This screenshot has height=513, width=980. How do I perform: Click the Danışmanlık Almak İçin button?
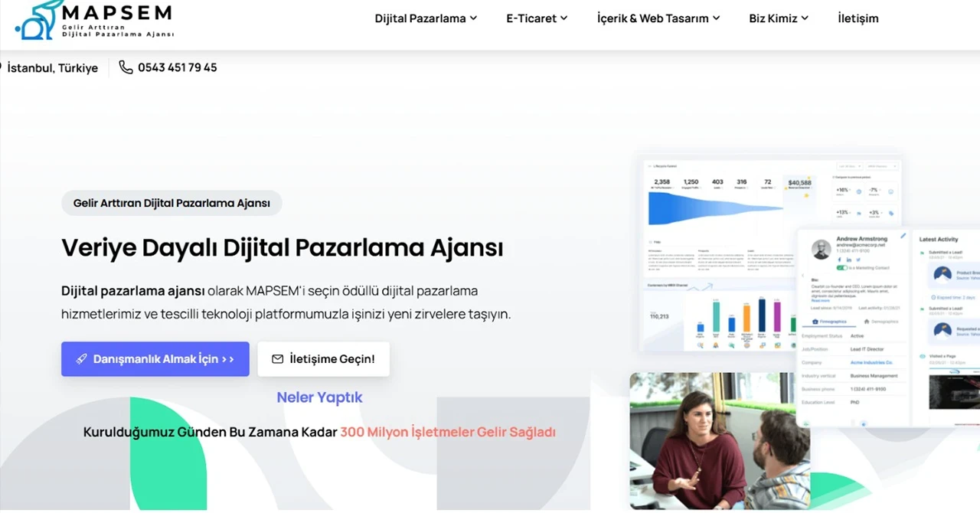pos(155,358)
